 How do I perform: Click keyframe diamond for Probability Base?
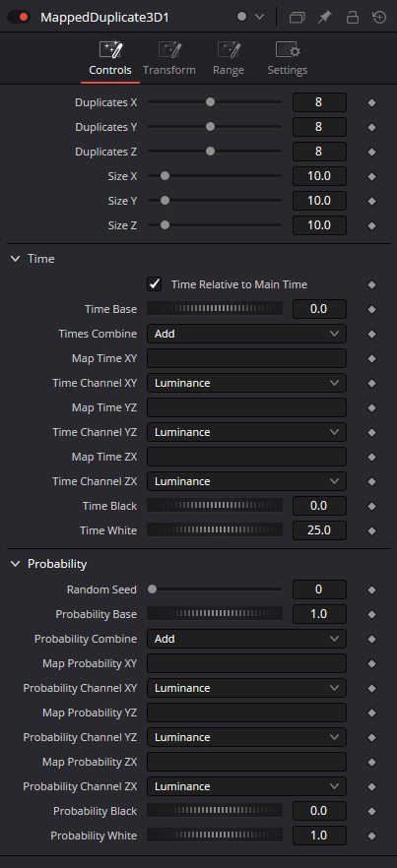coord(372,614)
